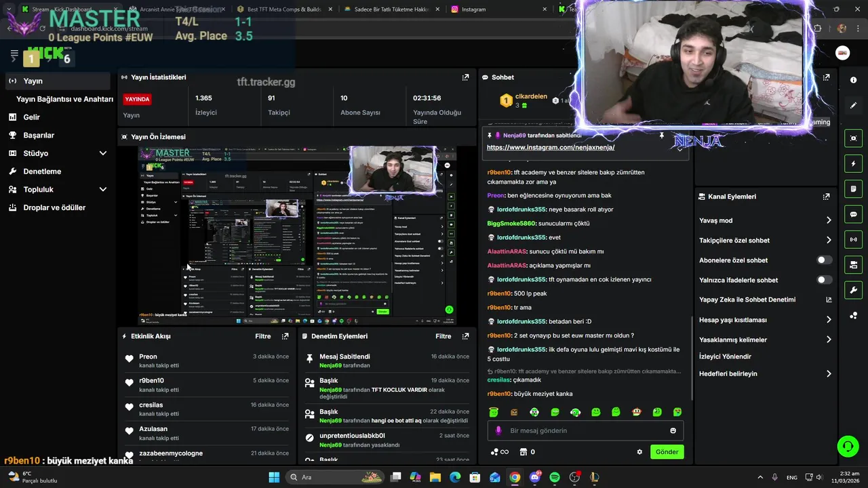
Task: Expand Hesap yaşı kısıtlaması options
Action: tap(829, 320)
